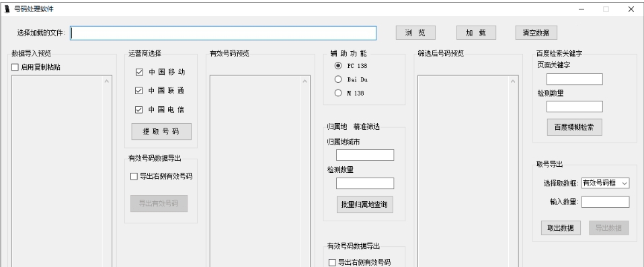Viewport: 644px width, 267px height.
Task: Uncheck the 中国电信 carrier checkbox
Action: (x=139, y=110)
